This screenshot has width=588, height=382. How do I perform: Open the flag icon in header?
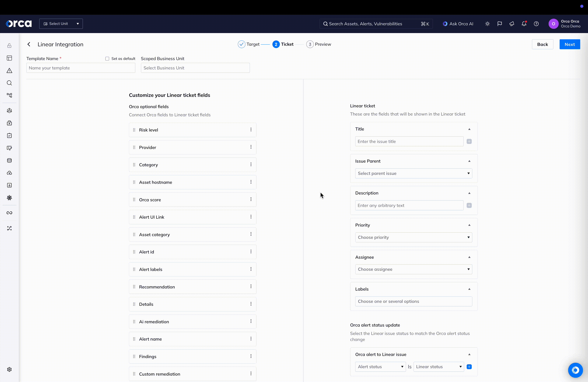click(x=500, y=24)
